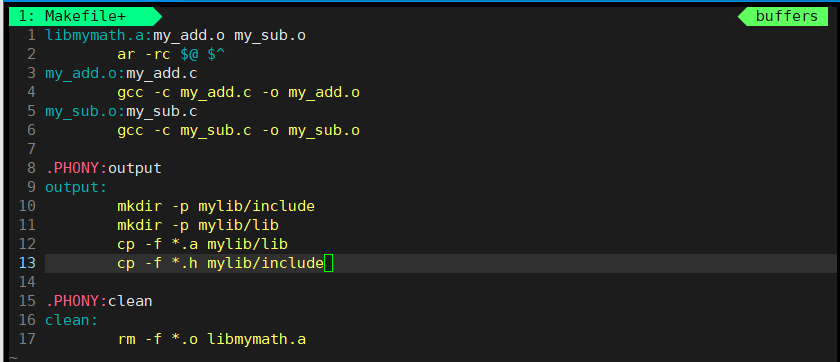Screen dimensions: 840x362
Task: Click 'libmymath.a' on line 17
Action: (257, 340)
